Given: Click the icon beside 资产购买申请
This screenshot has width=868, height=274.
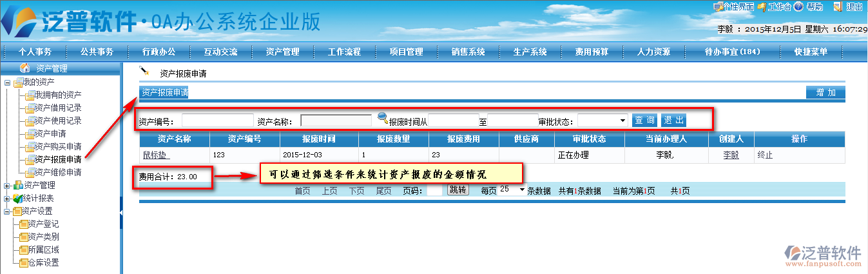Looking at the screenshot, I should (30, 146).
